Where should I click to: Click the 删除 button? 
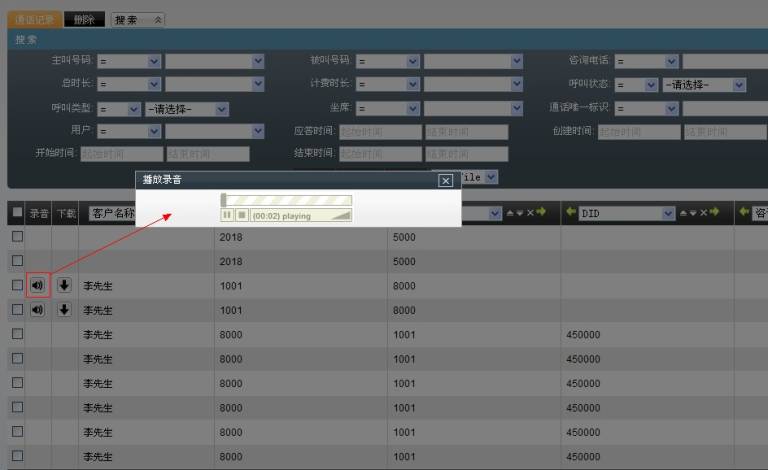point(84,19)
